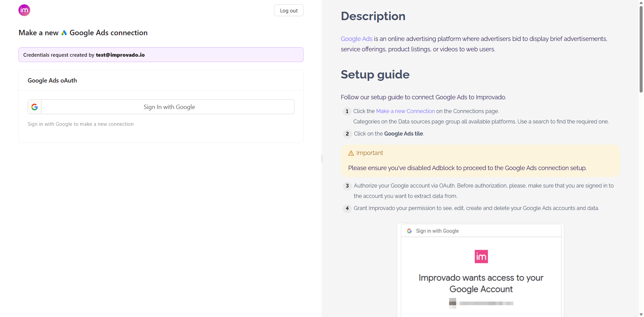Click the Improvado logo icon
644x317 pixels.
pos(24,10)
